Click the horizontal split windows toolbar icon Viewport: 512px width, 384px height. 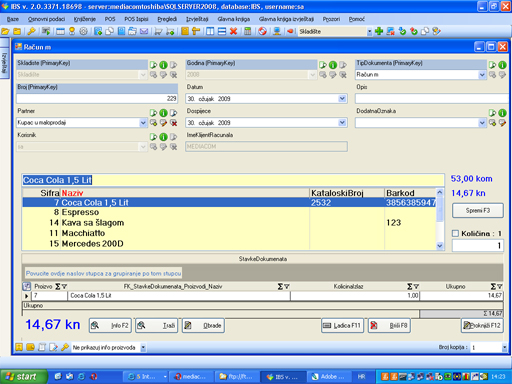coord(222,32)
